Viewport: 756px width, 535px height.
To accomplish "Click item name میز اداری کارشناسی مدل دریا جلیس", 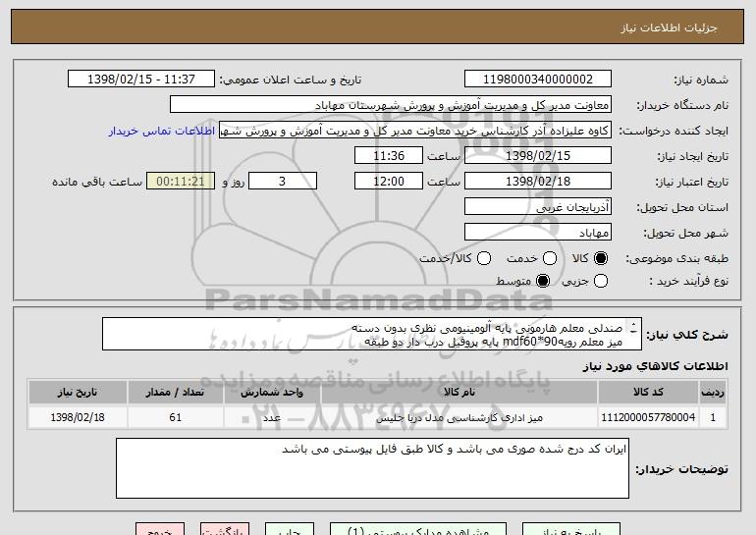I will (459, 417).
